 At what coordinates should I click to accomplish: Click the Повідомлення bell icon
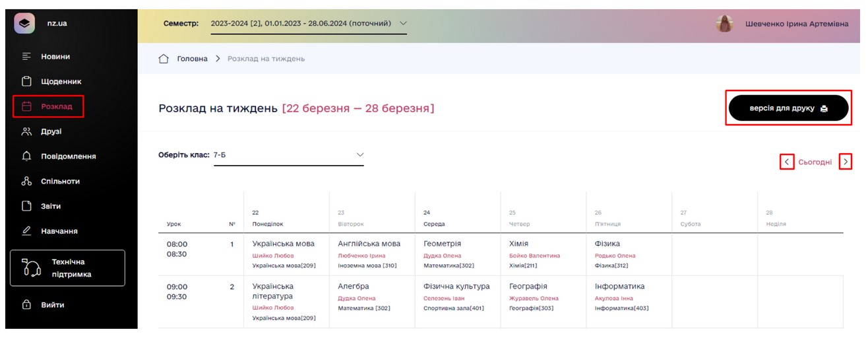tap(26, 156)
